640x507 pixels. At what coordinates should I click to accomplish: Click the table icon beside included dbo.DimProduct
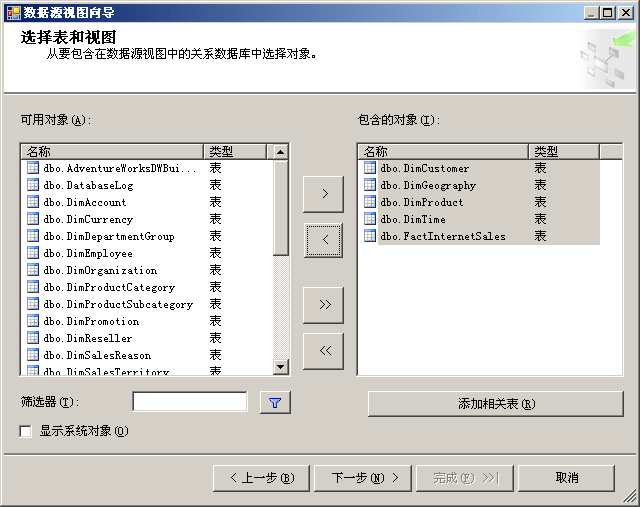pyautogui.click(x=370, y=202)
